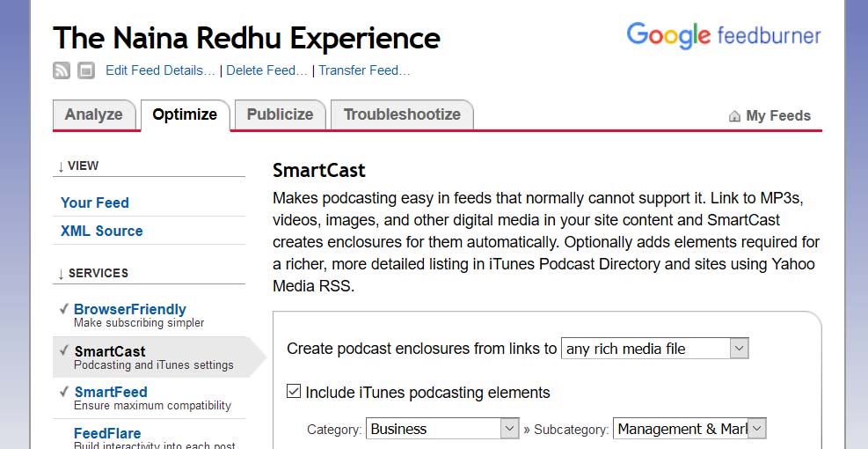Switch to the Analyze tab
This screenshot has width=868, height=449.
click(93, 114)
